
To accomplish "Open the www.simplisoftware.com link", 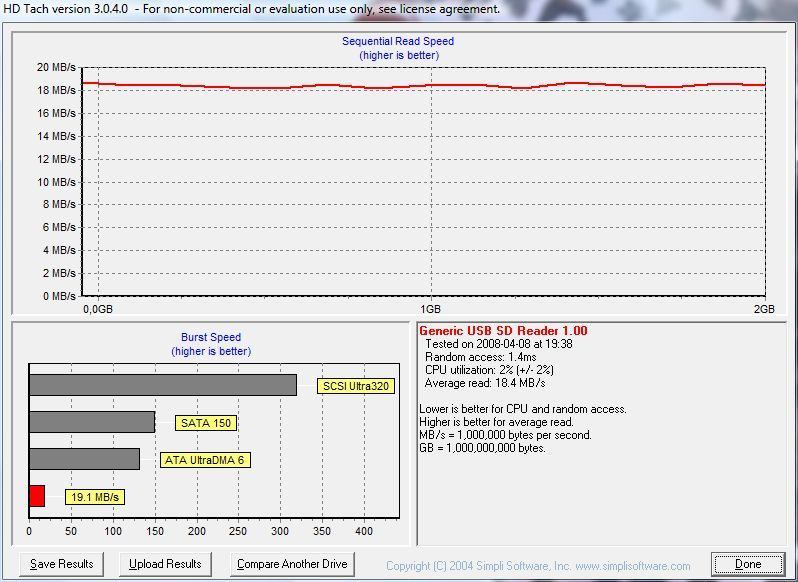I will tap(633, 566).
